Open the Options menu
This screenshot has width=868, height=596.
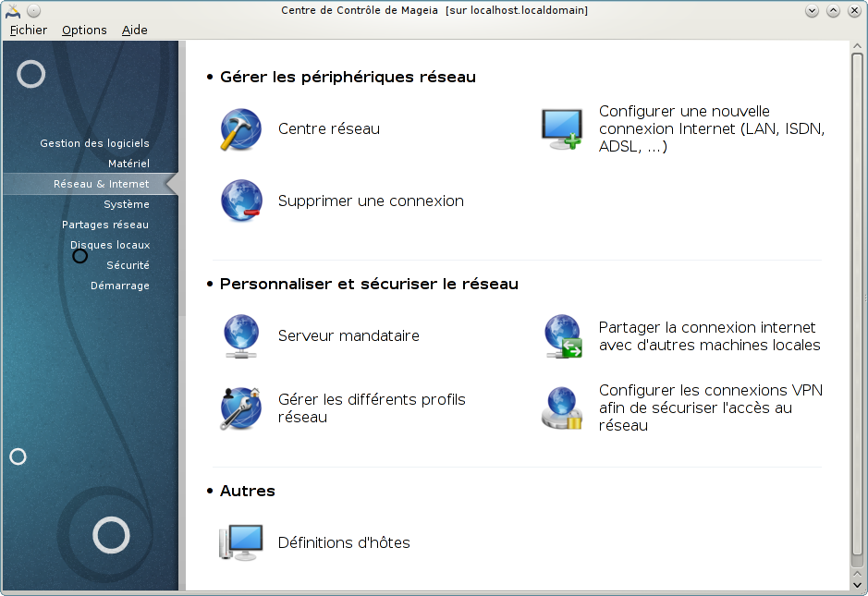(84, 30)
